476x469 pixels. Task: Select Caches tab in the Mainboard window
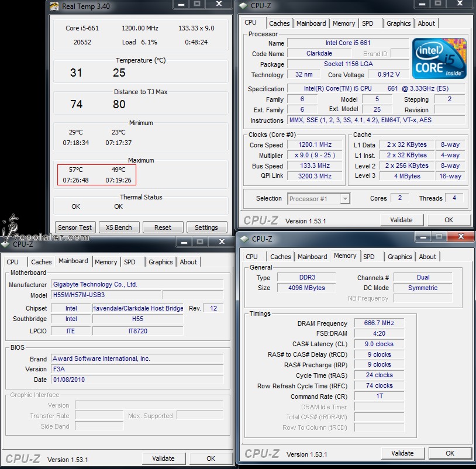click(42, 262)
